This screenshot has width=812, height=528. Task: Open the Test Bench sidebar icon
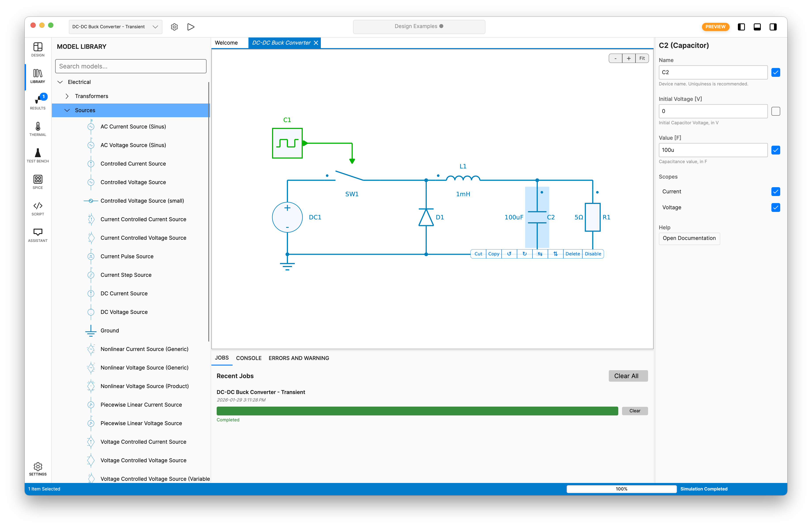click(x=38, y=156)
